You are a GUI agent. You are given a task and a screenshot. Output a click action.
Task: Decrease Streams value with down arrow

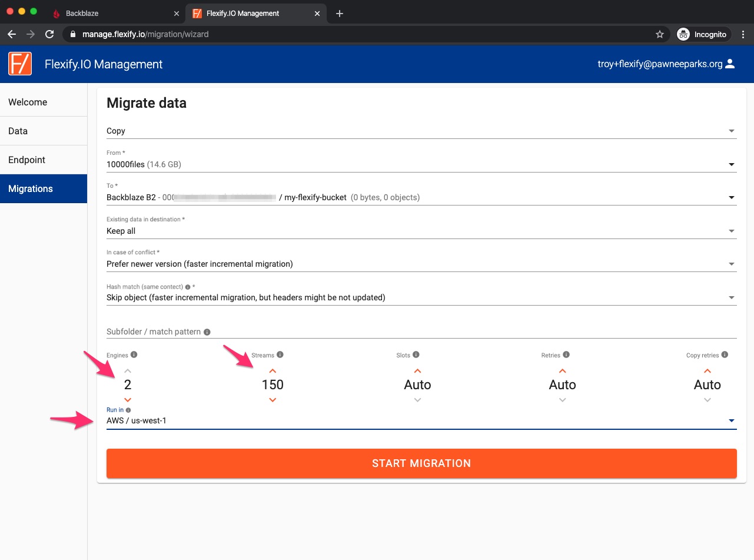click(273, 400)
